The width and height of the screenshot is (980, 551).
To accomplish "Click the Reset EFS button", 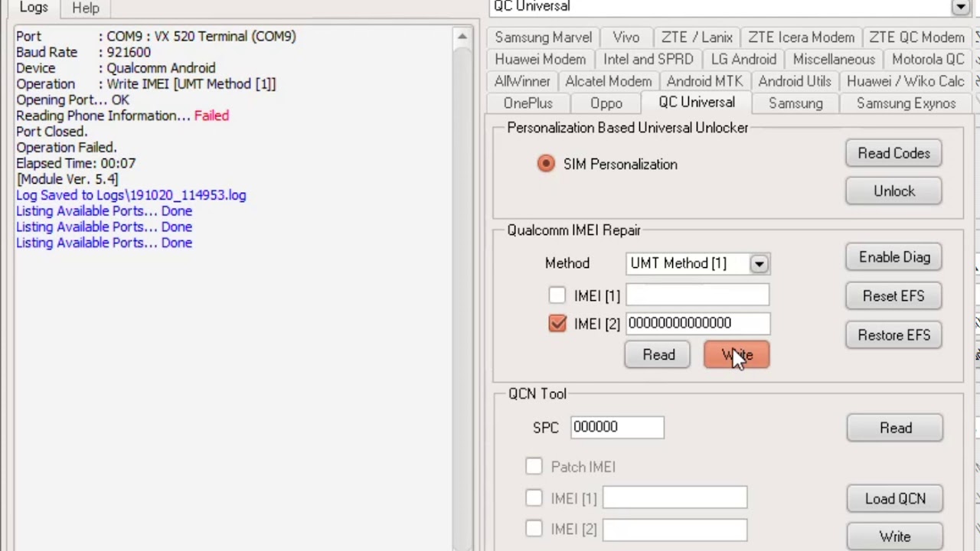I will [x=893, y=296].
